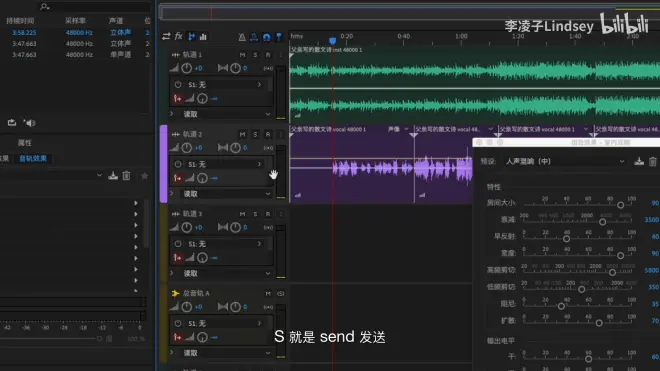Solo 轨道 3 with S button
The width and height of the screenshot is (660, 371).
[x=255, y=214]
